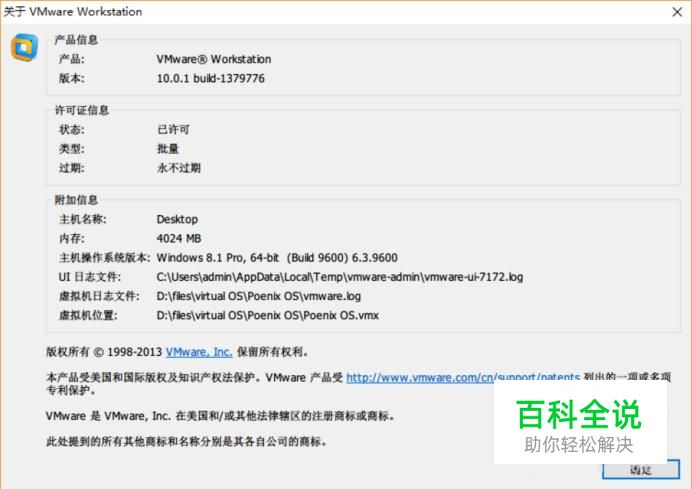Image resolution: width=692 pixels, height=489 pixels.
Task: Click host name value Desktop
Action: pyautogui.click(x=177, y=219)
